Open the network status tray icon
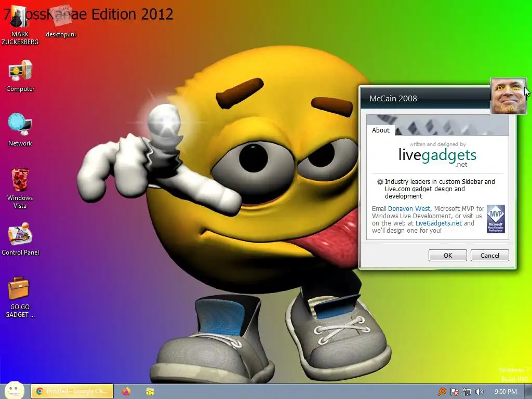Viewport: 532px width, 399px height. pyautogui.click(x=467, y=392)
